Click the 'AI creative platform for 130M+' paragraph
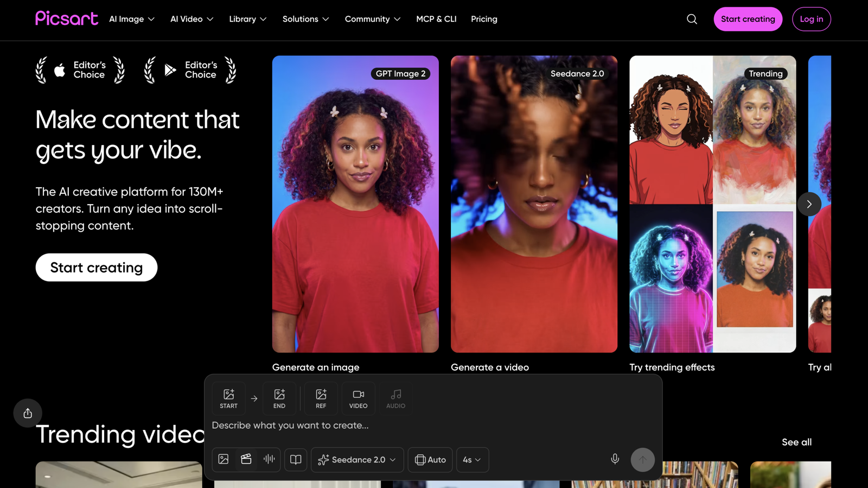868x488 pixels. [130, 208]
